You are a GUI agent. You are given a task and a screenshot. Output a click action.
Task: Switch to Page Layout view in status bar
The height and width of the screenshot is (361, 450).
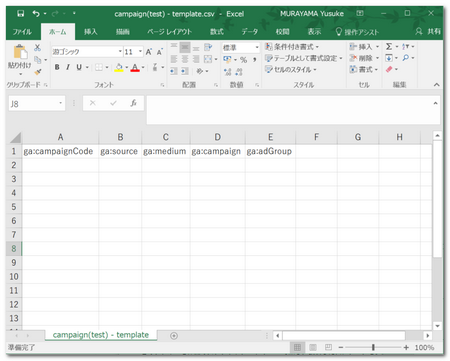313,347
